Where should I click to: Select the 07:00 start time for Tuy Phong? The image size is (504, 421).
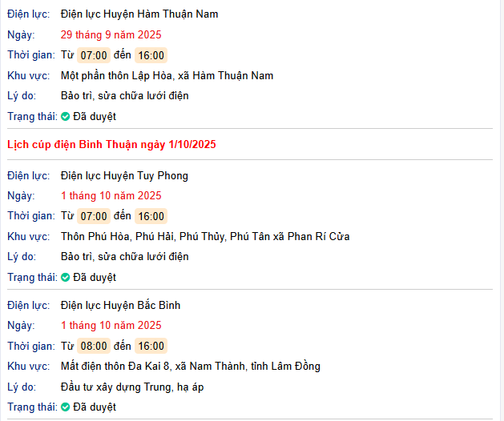(x=94, y=216)
